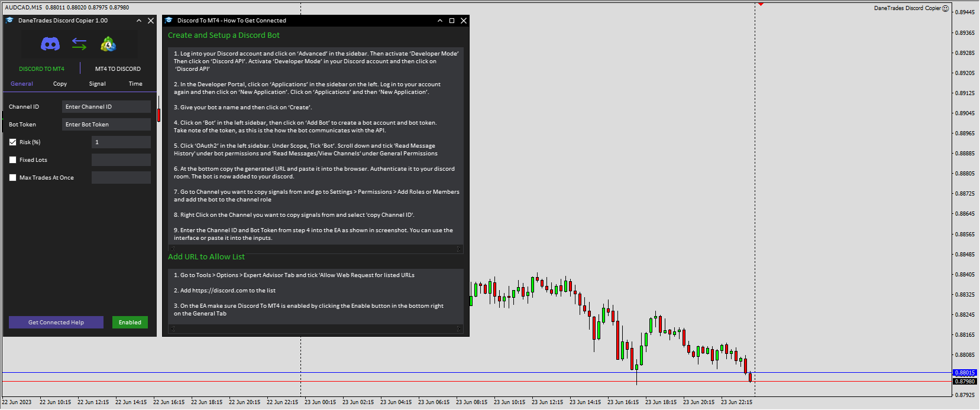The width and height of the screenshot is (980, 410).
Task: Focus the Enter Bot Token field
Action: pos(106,124)
